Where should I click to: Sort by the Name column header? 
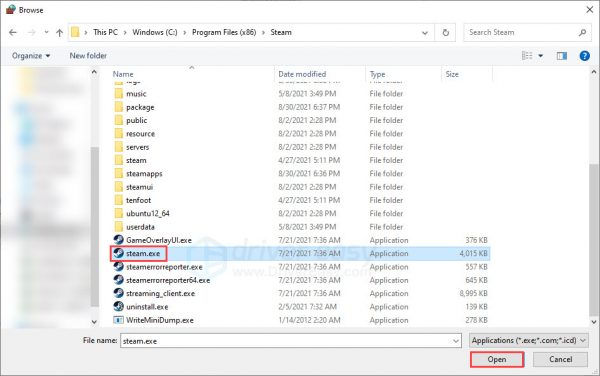(x=123, y=74)
